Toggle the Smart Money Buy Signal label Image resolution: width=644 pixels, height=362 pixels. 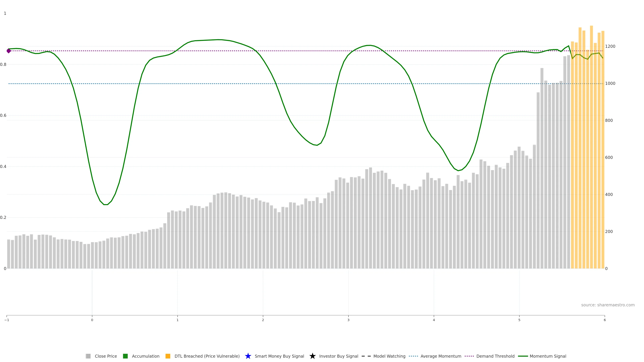[279, 356]
